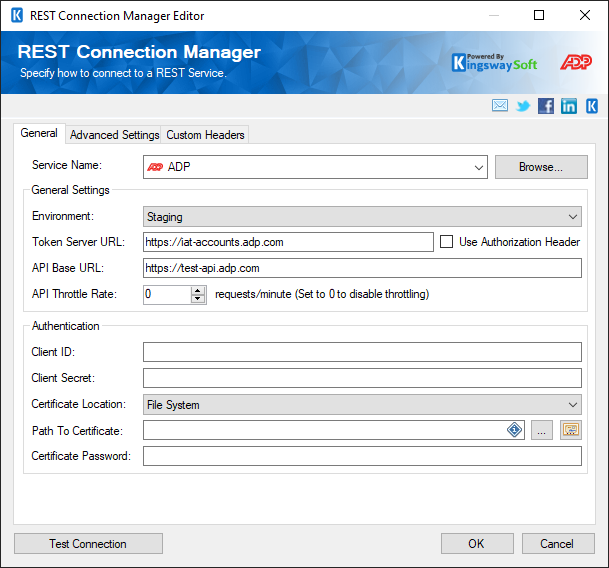This screenshot has height=568, width=609.
Task: Click the certificate picker icon beside ellipsis button
Action: pyautogui.click(x=571, y=430)
